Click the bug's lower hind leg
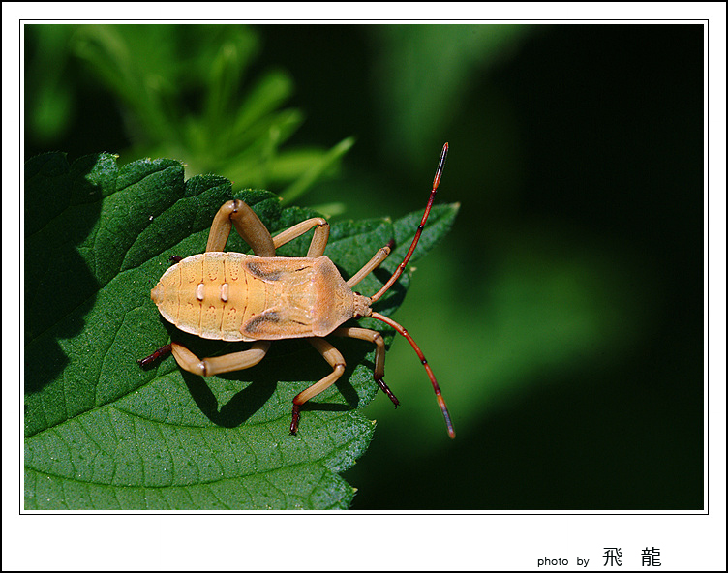 tap(213, 363)
